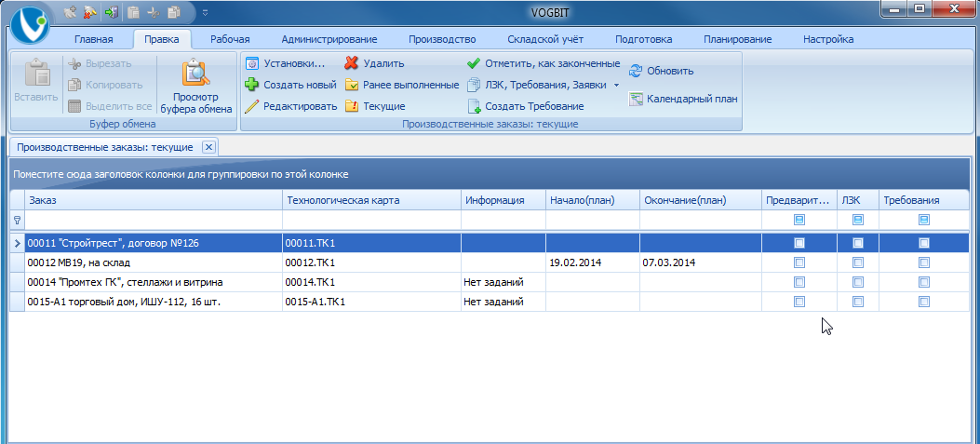The height and width of the screenshot is (444, 980).
Task: Open Просмотр буфера обмена clipboard viewer
Action: click(196, 85)
